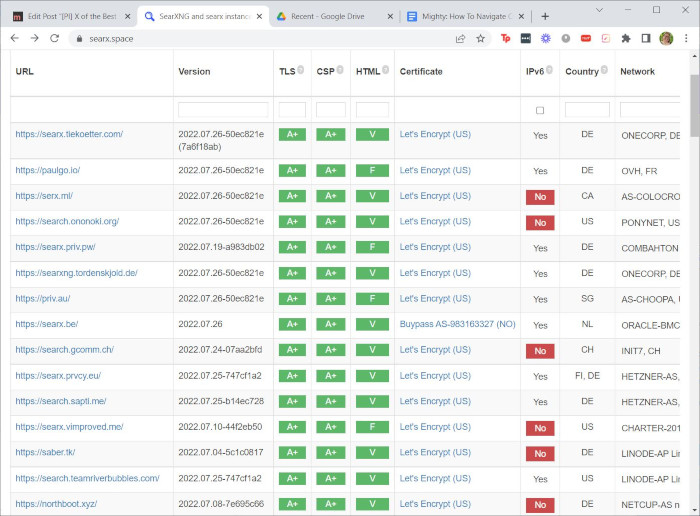Click the red No badge for serx.ml

pyautogui.click(x=540, y=197)
